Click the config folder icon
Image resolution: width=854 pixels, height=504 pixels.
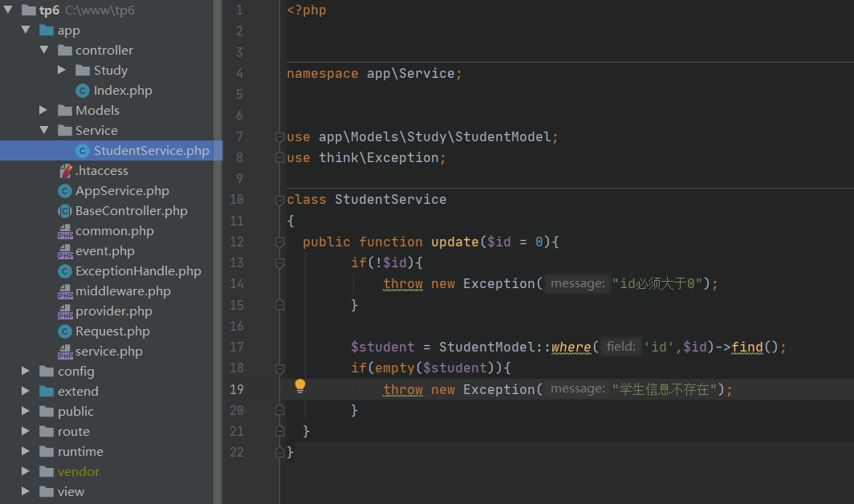[x=47, y=372]
